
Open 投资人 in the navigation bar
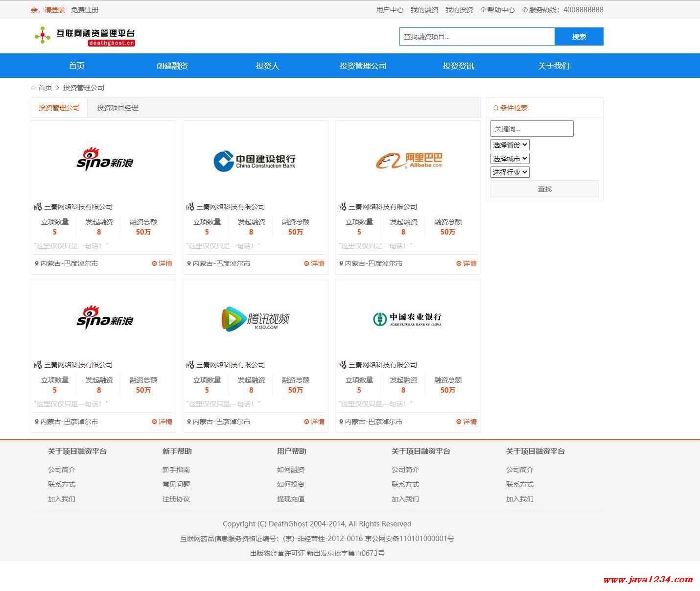(x=267, y=66)
